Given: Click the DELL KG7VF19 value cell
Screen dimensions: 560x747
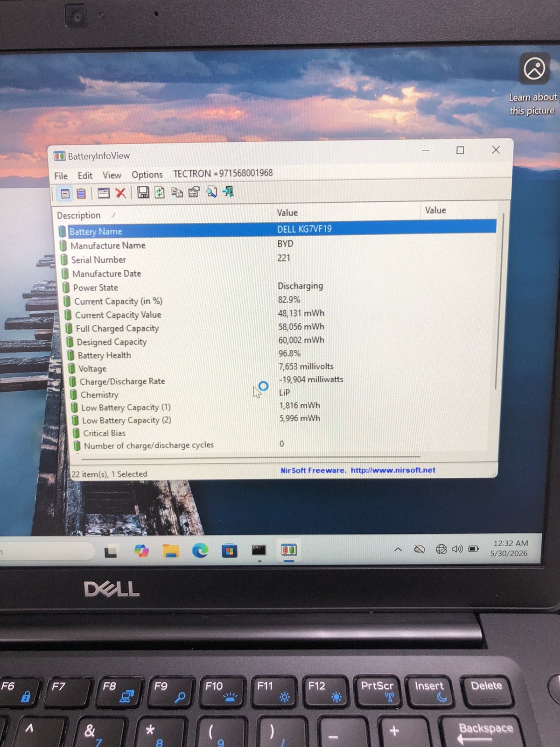Looking at the screenshot, I should pyautogui.click(x=304, y=229).
